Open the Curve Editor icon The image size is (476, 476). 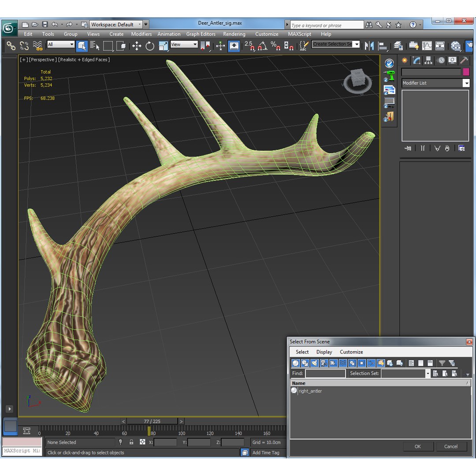[427, 46]
